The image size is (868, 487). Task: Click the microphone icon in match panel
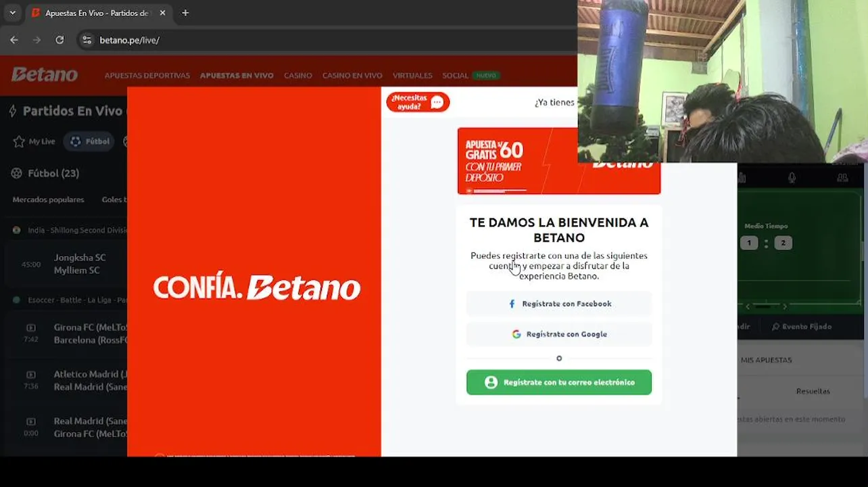tap(792, 178)
